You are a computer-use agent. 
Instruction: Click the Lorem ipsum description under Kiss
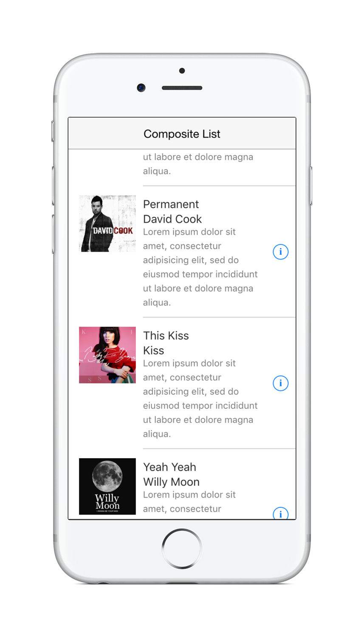[200, 398]
